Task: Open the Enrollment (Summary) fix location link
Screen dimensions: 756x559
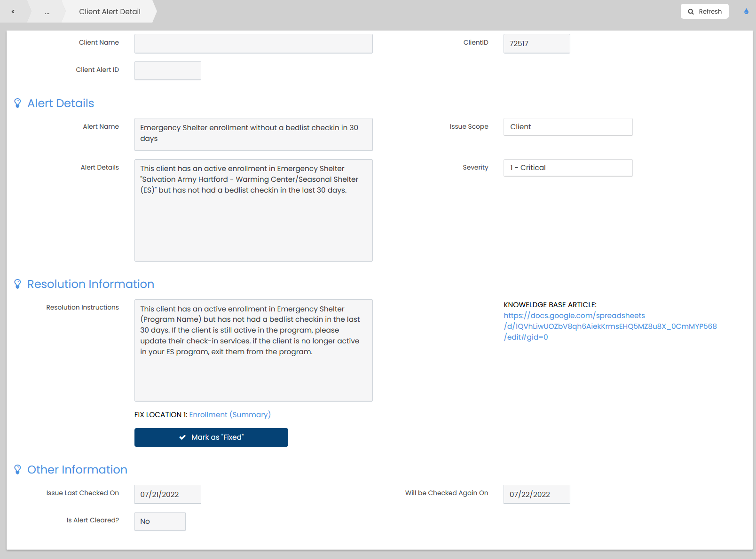Action: pos(229,414)
